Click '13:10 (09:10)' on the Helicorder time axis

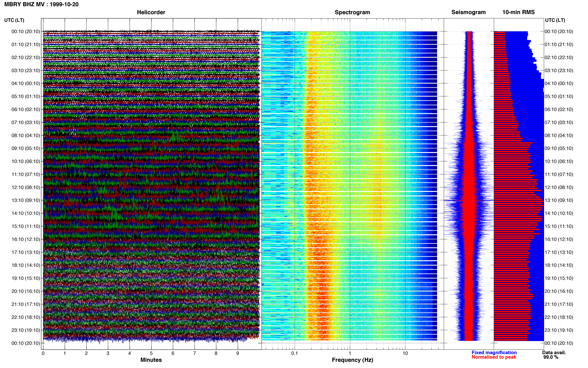coord(26,200)
